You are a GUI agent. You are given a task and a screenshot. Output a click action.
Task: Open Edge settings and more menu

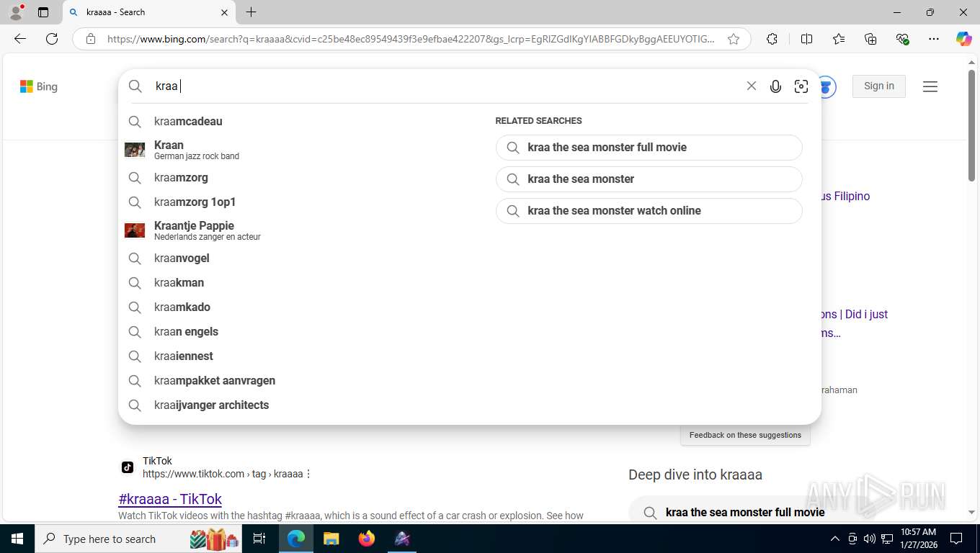point(934,39)
